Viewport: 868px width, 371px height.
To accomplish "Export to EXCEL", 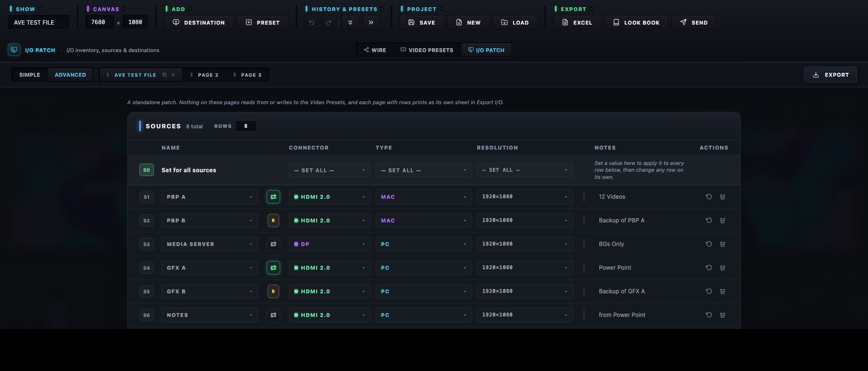I will point(577,22).
